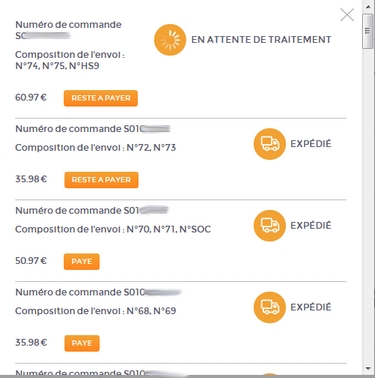The image size is (375, 378).
Task: Click PAYE button for the 50.97 € order
Action: [82, 261]
